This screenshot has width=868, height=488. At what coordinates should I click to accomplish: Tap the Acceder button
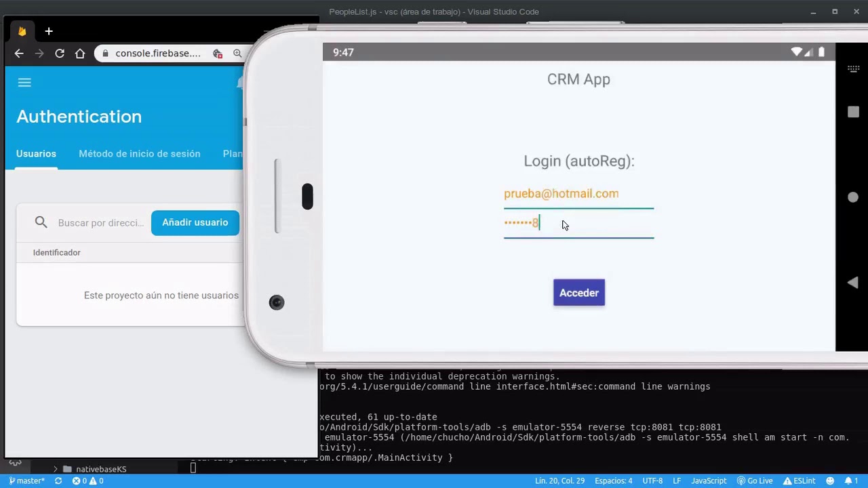pos(579,293)
